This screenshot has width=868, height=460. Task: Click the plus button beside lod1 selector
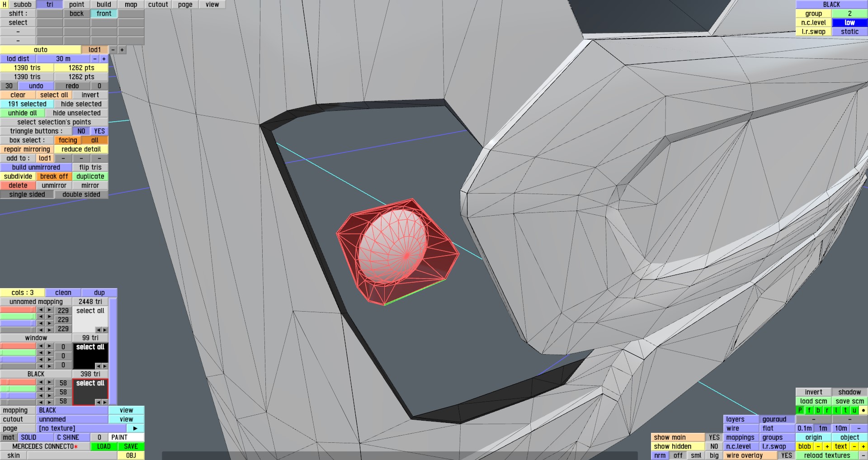122,50
